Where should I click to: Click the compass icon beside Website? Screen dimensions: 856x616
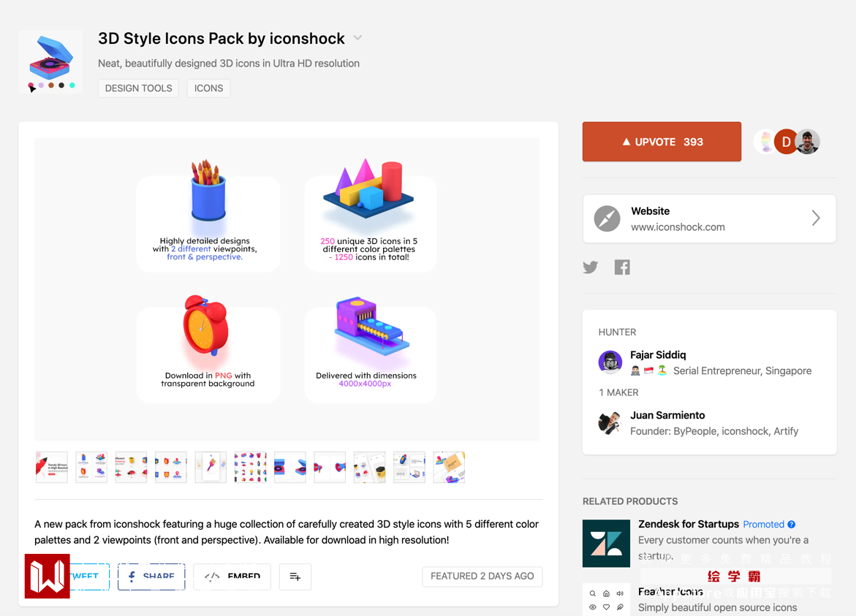(607, 218)
